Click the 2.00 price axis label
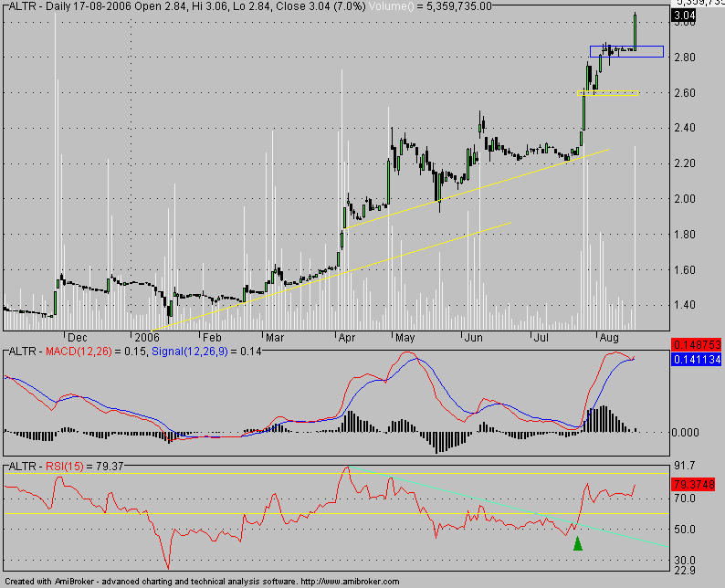 (684, 199)
